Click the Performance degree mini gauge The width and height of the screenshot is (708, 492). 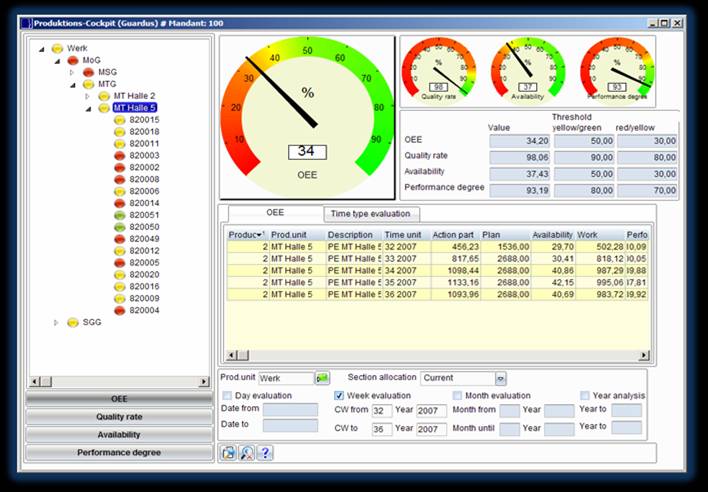pyautogui.click(x=617, y=70)
